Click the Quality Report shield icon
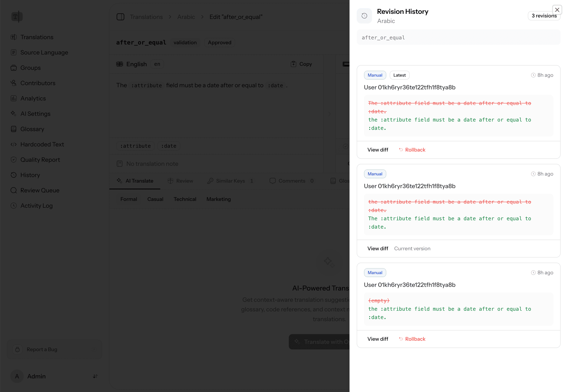This screenshot has width=567, height=392. pyautogui.click(x=14, y=160)
